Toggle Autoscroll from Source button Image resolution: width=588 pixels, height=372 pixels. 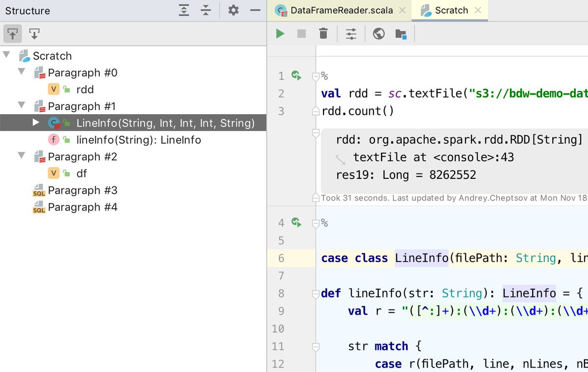(34, 34)
